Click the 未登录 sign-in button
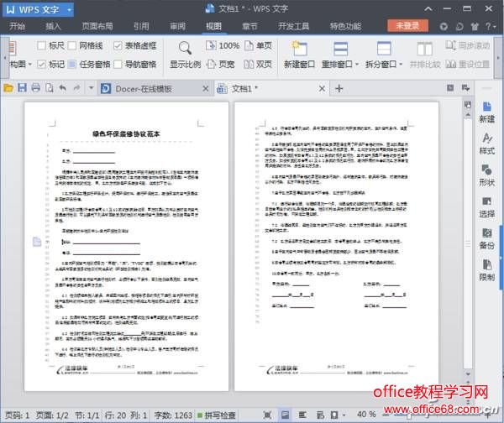This screenshot has height=423, width=504. [x=407, y=26]
